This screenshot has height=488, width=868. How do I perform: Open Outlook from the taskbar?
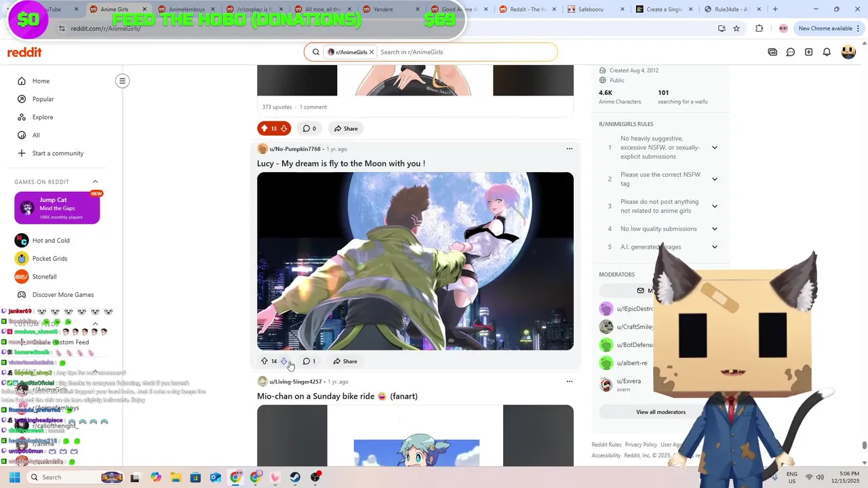point(216,477)
